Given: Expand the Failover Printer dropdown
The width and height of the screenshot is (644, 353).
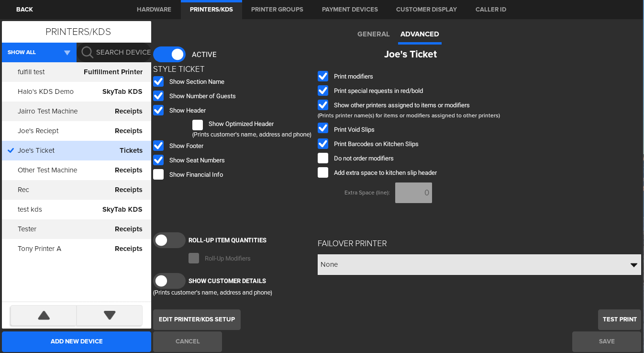Looking at the screenshot, I should coord(479,264).
